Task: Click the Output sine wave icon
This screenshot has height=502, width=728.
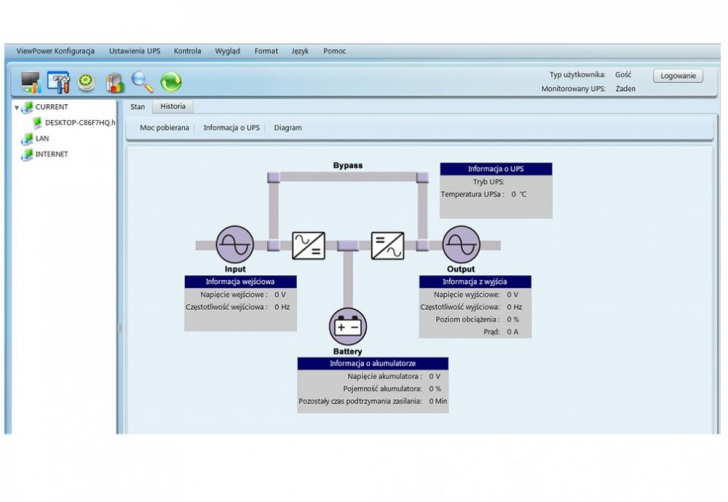Action: pyautogui.click(x=461, y=244)
